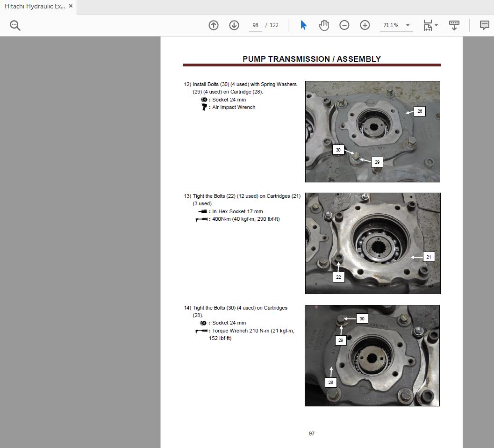Activate the hand pan tool

click(324, 25)
